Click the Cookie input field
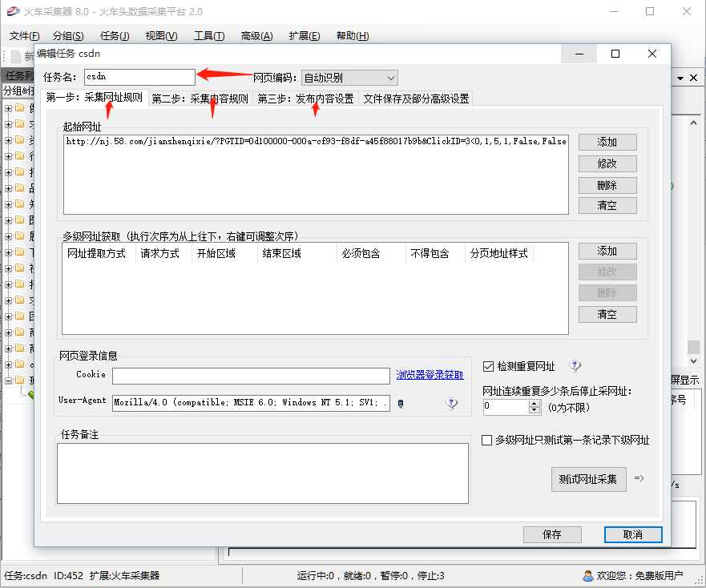The height and width of the screenshot is (588, 706). pos(251,376)
